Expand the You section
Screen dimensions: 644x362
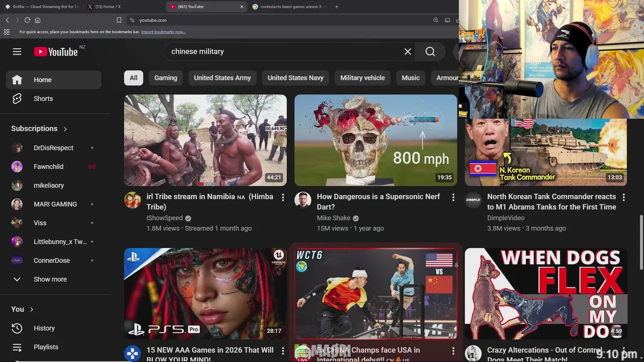[22, 309]
